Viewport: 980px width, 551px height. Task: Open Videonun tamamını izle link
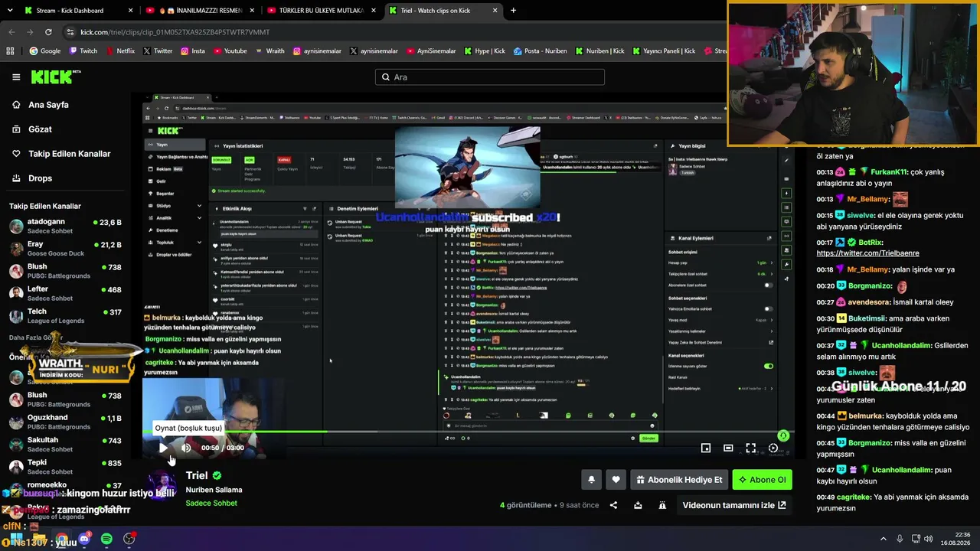[x=734, y=505]
